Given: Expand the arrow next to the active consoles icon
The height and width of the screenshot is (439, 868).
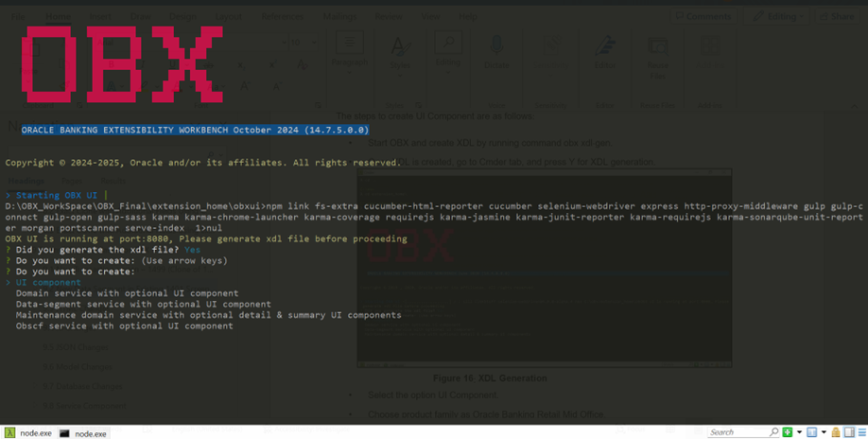Looking at the screenshot, I should click(x=824, y=432).
